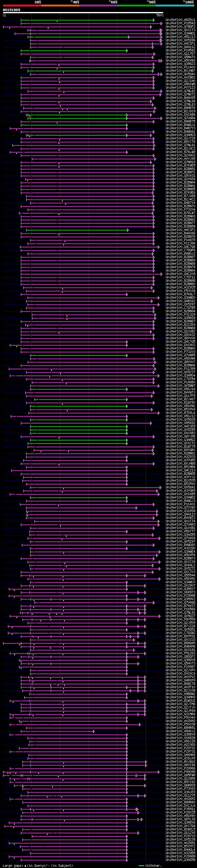This screenshot has height=868, width=197.
Task: Click the green ~80% identity legend segment
Action: click(x=137, y=6)
